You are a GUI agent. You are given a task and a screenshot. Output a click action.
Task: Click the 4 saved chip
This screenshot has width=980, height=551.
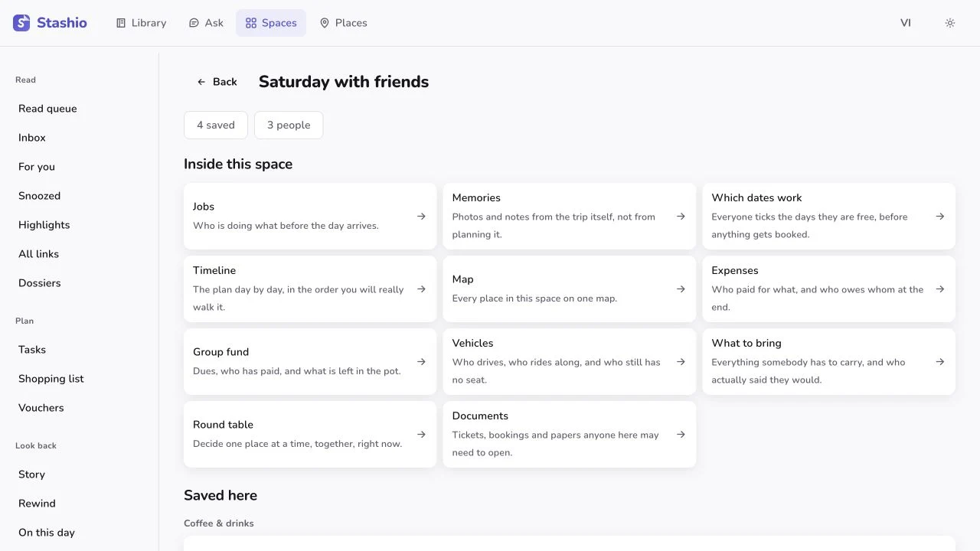(216, 126)
